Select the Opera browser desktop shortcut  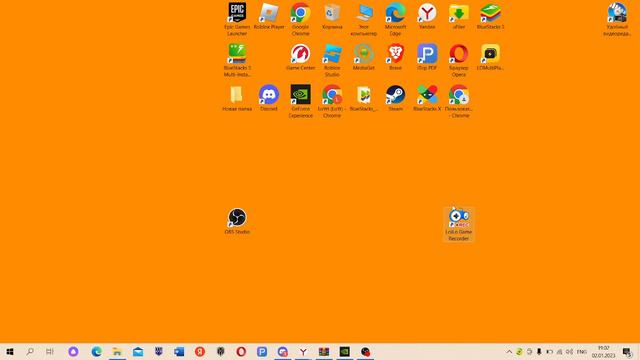click(x=459, y=60)
